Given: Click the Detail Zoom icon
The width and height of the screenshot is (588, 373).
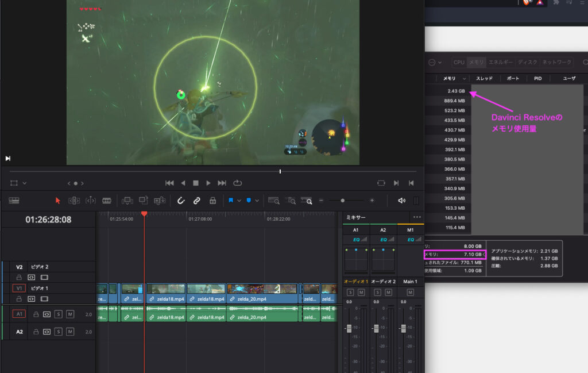Looking at the screenshot, I should point(290,201).
